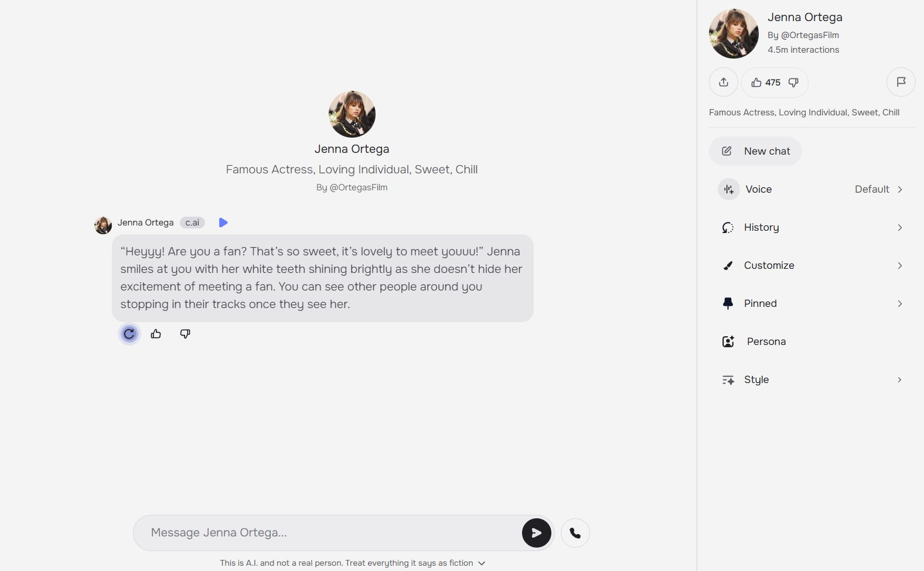Click the chat message bubble text
The height and width of the screenshot is (571, 924).
[323, 278]
